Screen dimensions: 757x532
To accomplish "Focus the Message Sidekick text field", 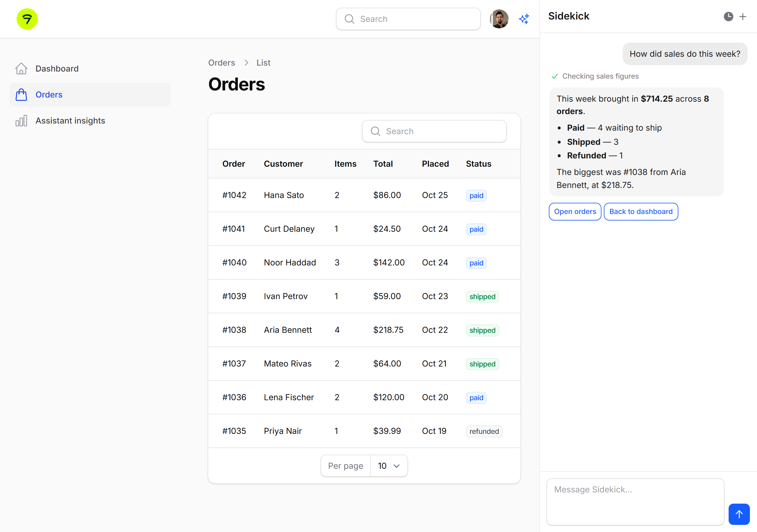I will [x=635, y=501].
